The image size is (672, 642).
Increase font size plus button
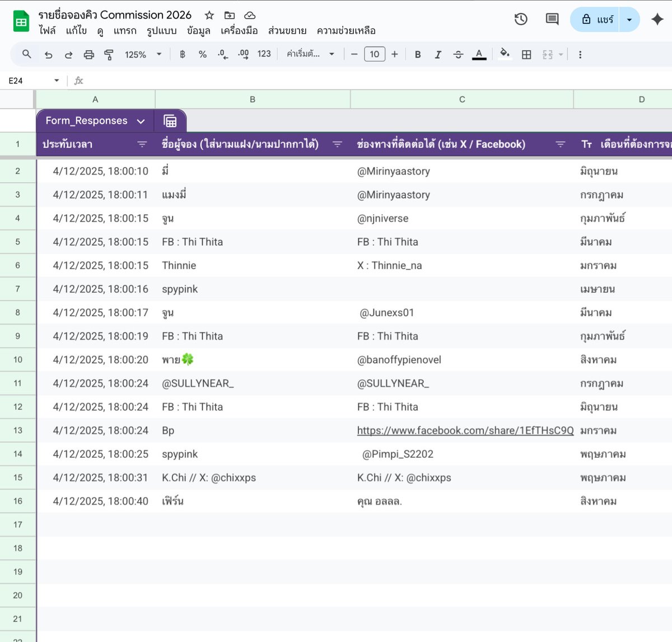coord(395,54)
